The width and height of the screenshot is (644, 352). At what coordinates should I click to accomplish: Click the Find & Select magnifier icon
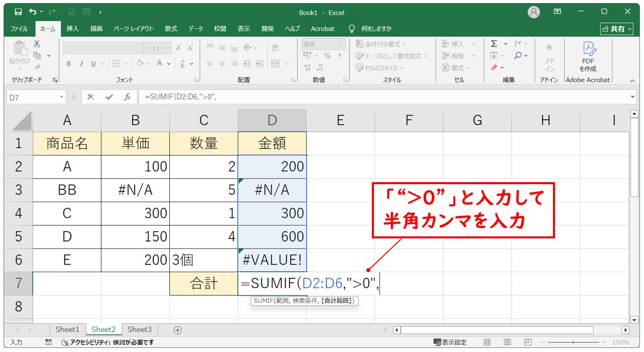[x=518, y=56]
